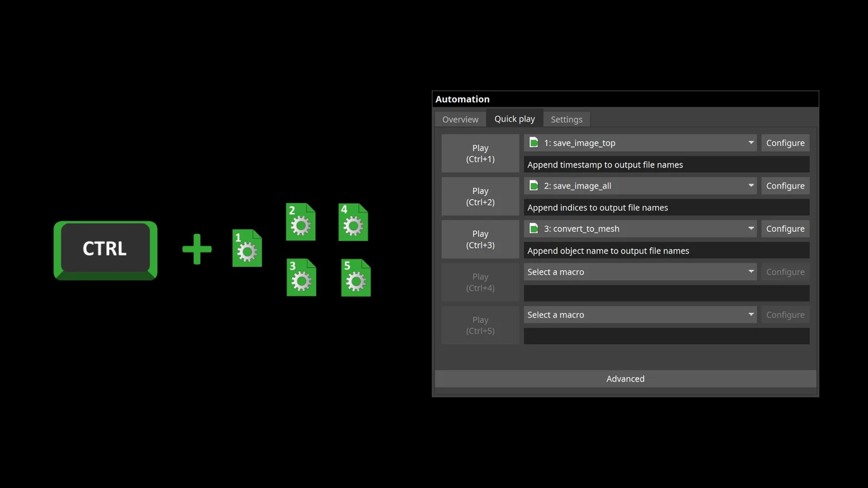Click Play (Ctrl+2) button
This screenshot has width=868, height=488.
click(x=480, y=196)
